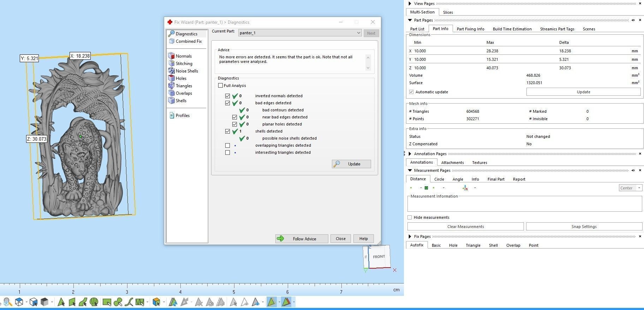Select the mark plane tool
The height and width of the screenshot is (310, 644).
72,302
